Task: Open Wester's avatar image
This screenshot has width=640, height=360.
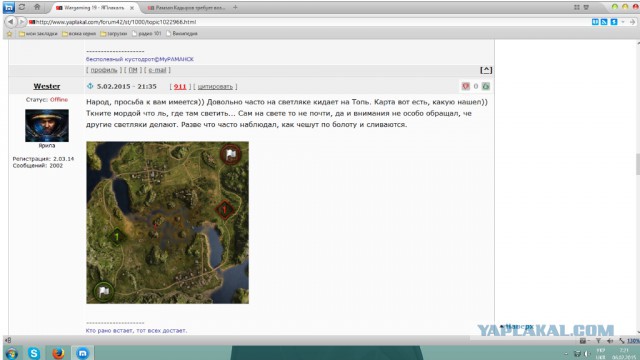Action: click(47, 125)
